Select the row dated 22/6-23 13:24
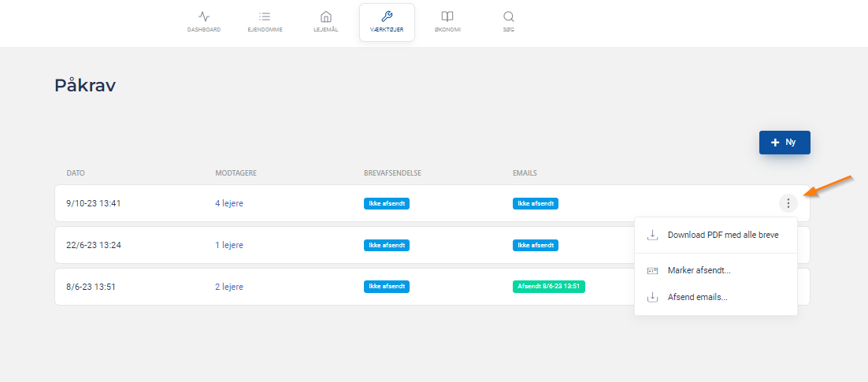This screenshot has width=868, height=382. [94, 245]
